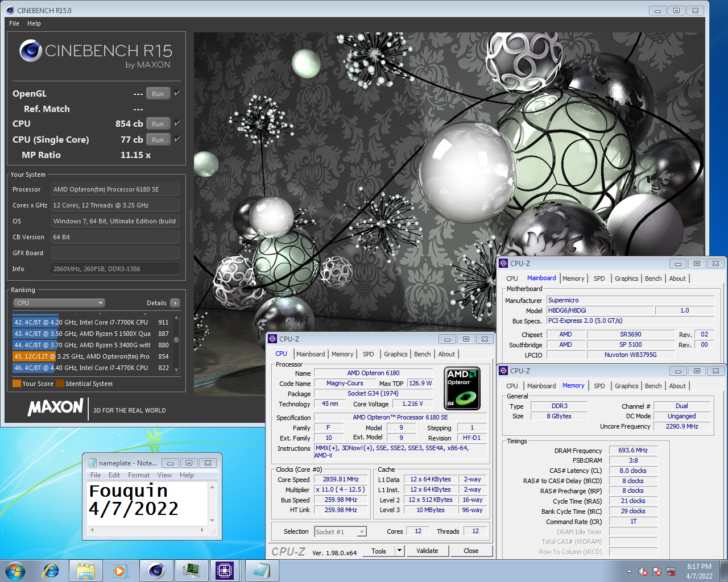Click the Info text field
This screenshot has width=728, height=582.
(x=115, y=269)
